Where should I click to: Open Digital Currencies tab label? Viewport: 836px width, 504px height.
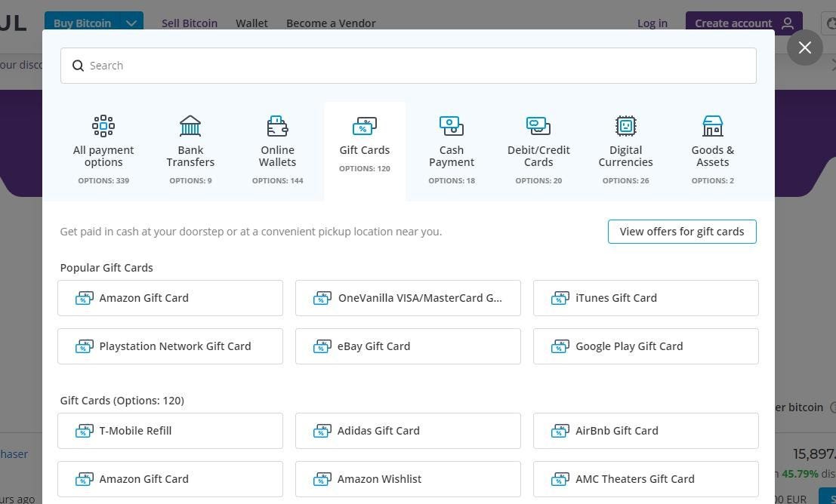point(626,156)
